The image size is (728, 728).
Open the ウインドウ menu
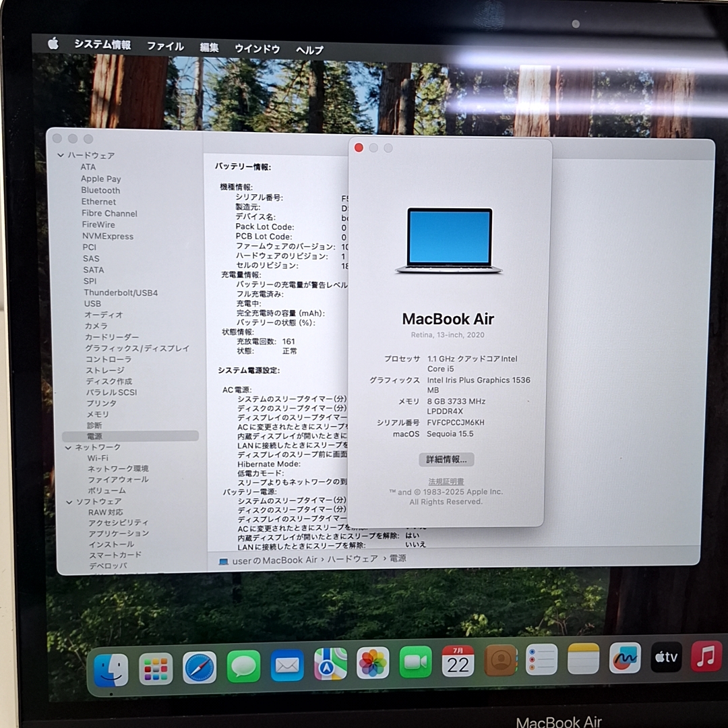[x=257, y=49]
